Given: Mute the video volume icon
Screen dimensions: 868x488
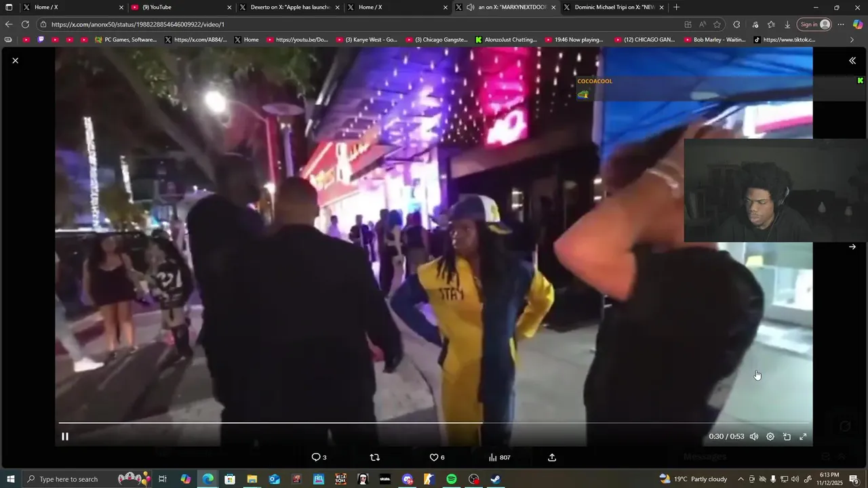Looking at the screenshot, I should tap(754, 436).
